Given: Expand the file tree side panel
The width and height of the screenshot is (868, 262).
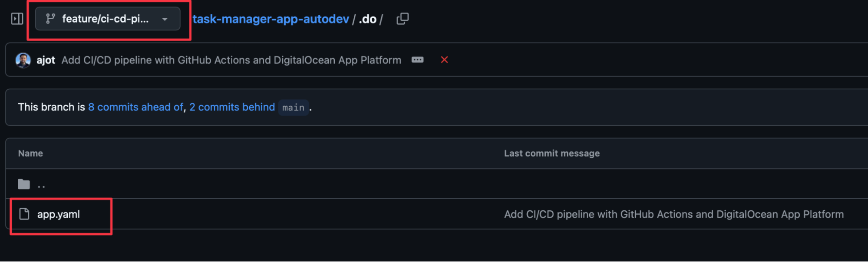Looking at the screenshot, I should pyautogui.click(x=17, y=19).
